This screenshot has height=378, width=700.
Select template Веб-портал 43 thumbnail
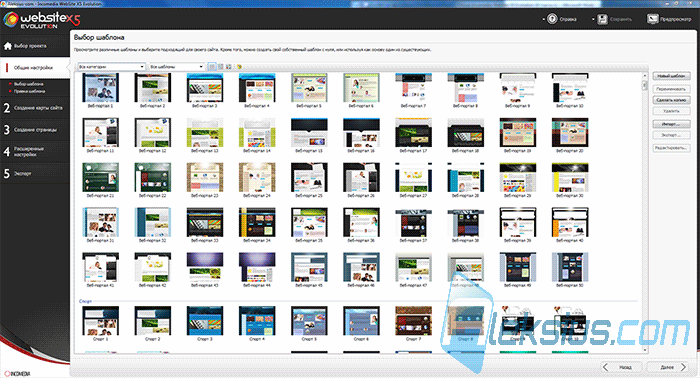(205, 267)
